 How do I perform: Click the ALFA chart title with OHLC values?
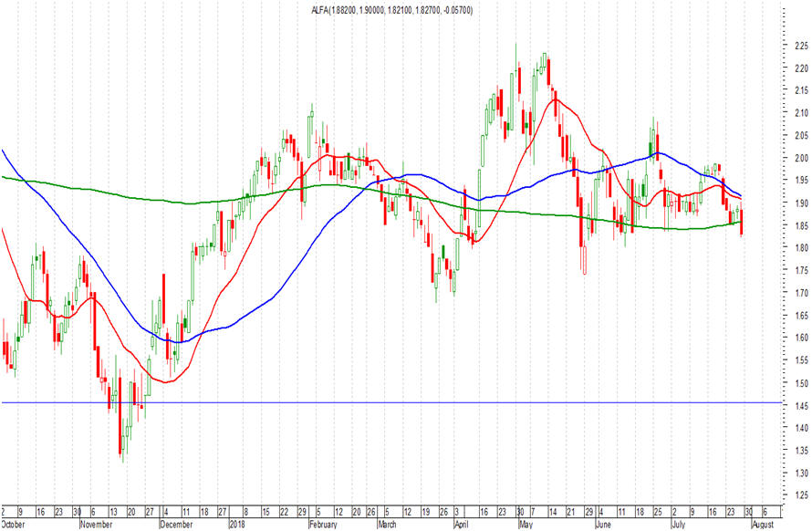coord(392,10)
